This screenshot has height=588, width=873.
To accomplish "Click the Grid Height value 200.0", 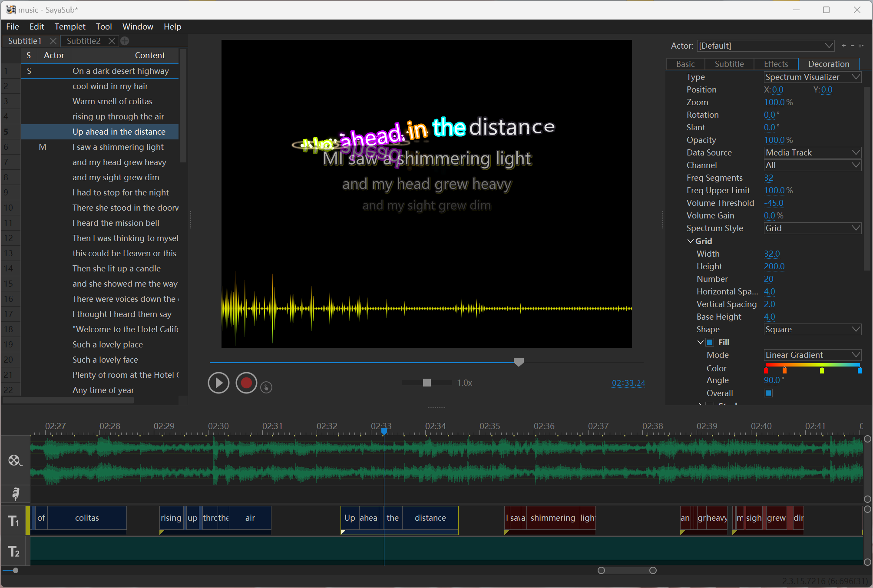I will 774,266.
